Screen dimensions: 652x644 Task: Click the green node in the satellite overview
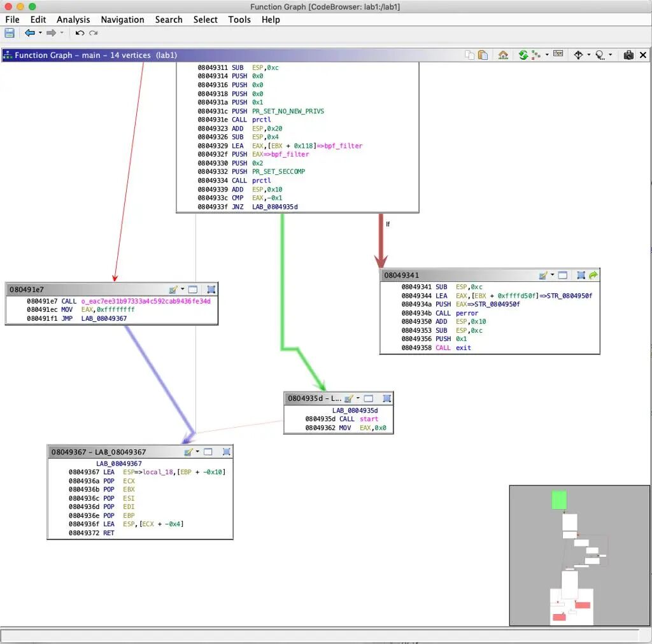[x=559, y=500]
